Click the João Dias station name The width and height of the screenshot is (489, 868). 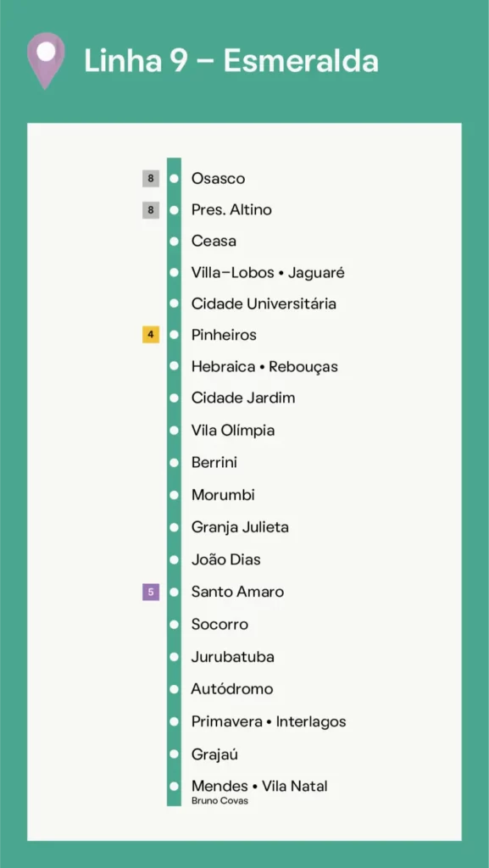[x=225, y=559]
